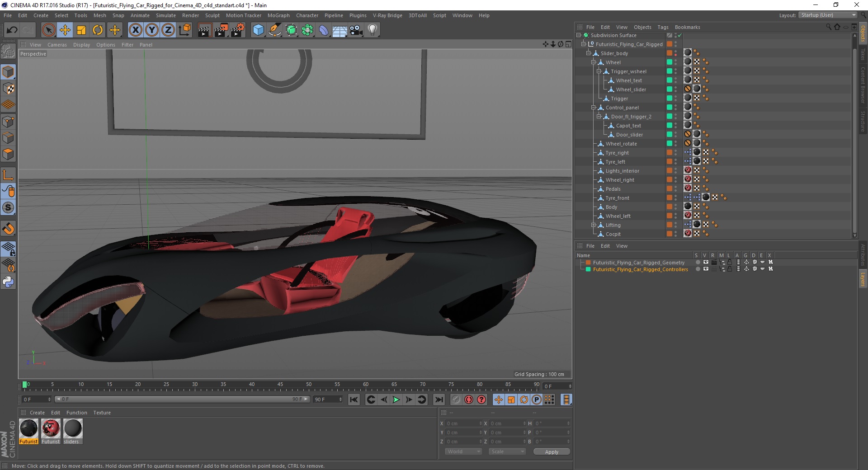Toggle Controllers layer visibility eye
This screenshot has width=868, height=470.
[706, 269]
